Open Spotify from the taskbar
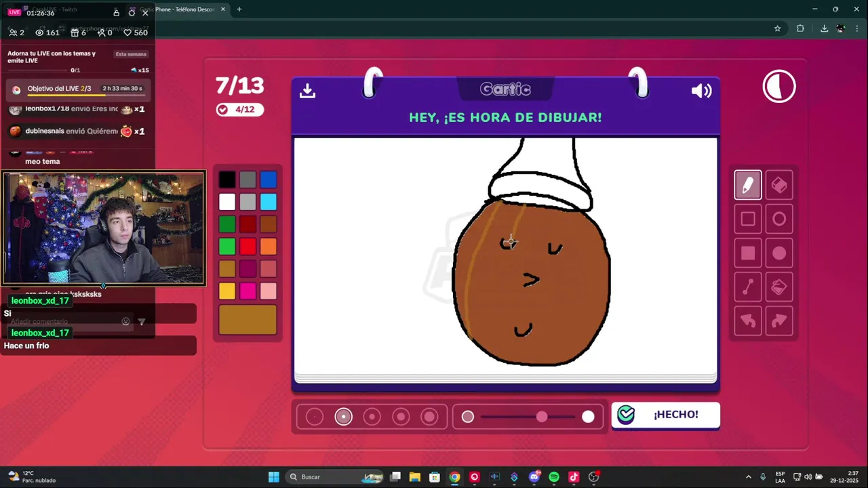 point(554,477)
